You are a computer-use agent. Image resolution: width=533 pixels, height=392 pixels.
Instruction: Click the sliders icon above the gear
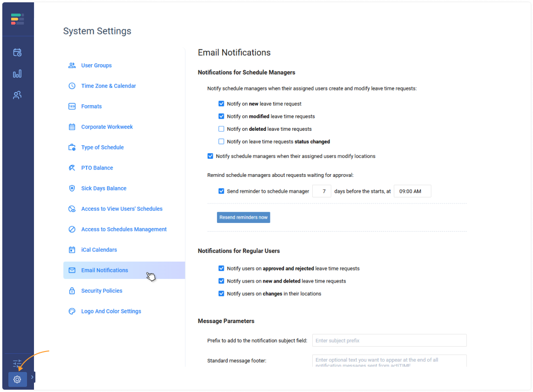(17, 363)
